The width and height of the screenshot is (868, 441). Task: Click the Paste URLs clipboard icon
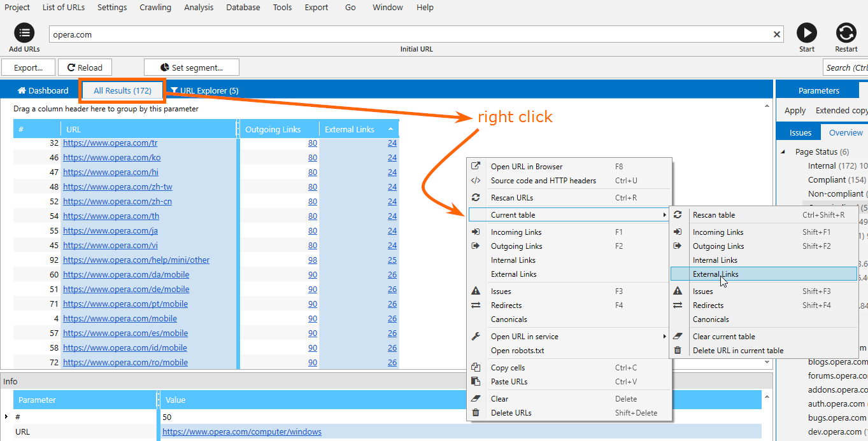[x=475, y=381]
